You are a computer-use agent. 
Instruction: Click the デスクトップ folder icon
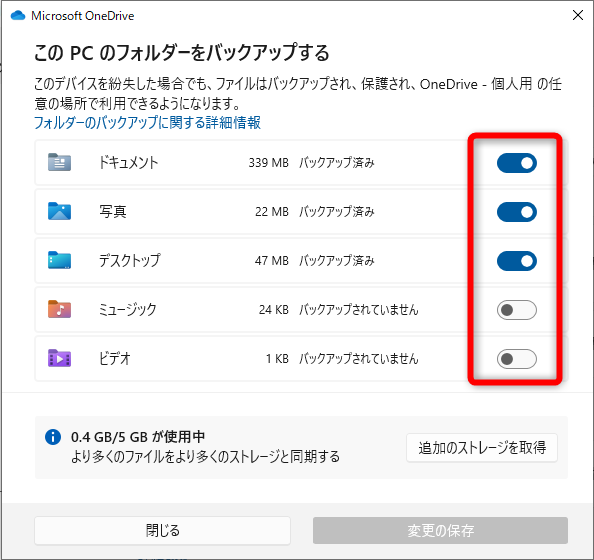click(59, 260)
